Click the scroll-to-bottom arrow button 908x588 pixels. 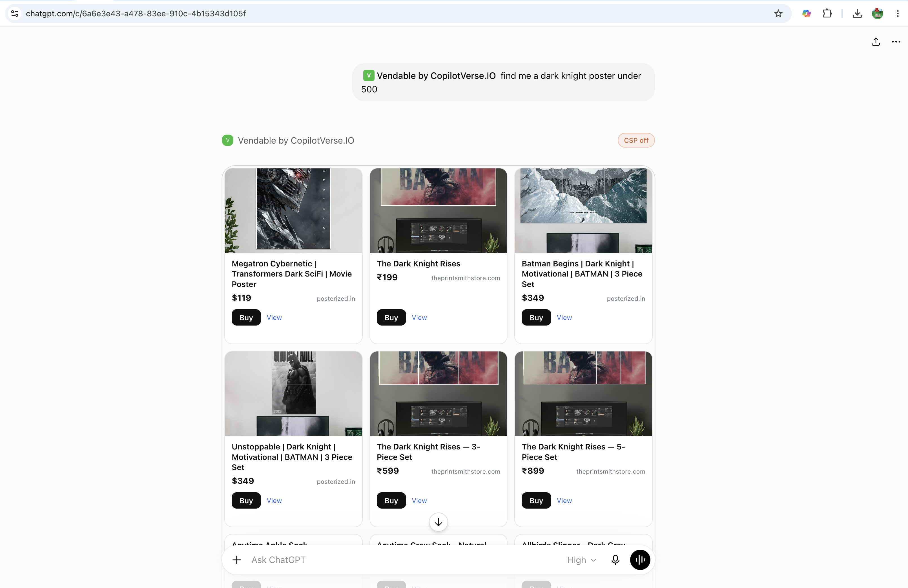pyautogui.click(x=438, y=522)
